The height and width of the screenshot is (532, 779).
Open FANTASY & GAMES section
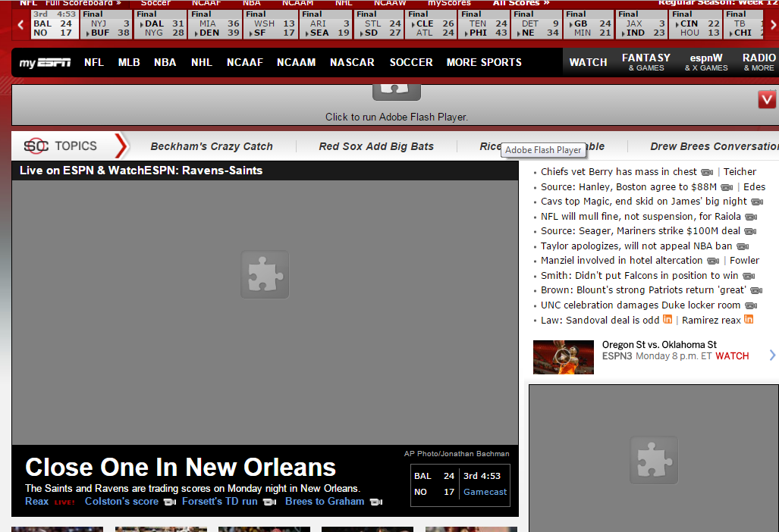(646, 62)
